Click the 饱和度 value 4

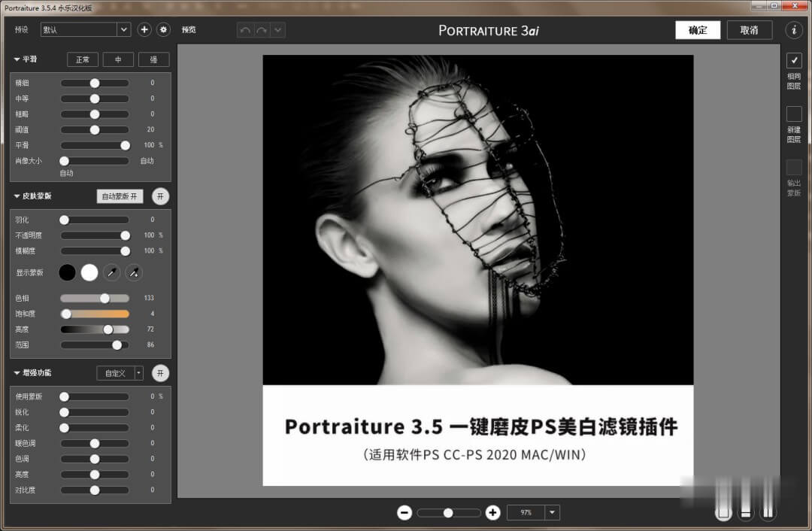tap(152, 314)
